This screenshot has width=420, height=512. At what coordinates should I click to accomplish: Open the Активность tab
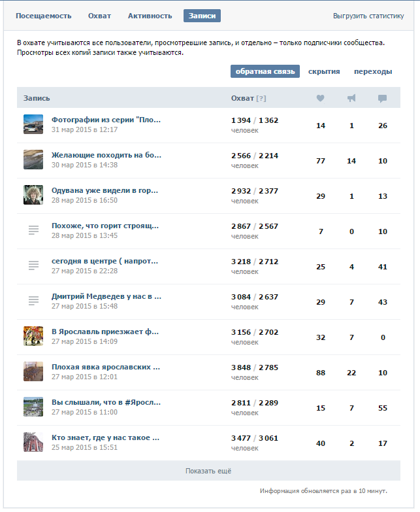tap(150, 16)
